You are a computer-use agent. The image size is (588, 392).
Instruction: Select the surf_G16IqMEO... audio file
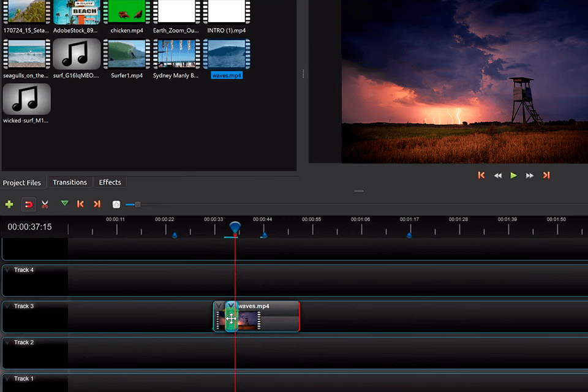[x=77, y=54]
